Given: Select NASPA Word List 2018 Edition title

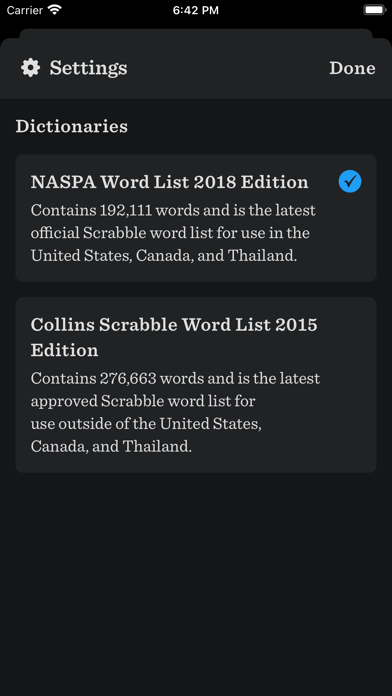Looking at the screenshot, I should coord(170,182).
